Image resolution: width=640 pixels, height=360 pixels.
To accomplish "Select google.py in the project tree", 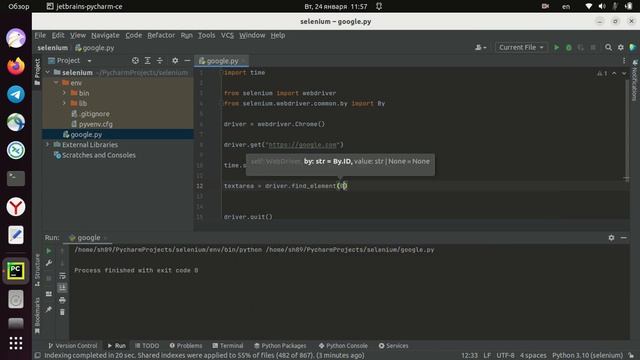I will tap(86, 134).
